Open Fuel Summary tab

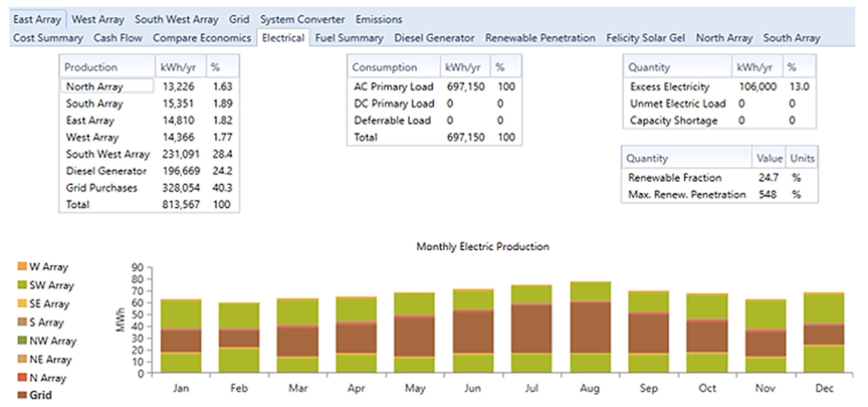pyautogui.click(x=349, y=38)
